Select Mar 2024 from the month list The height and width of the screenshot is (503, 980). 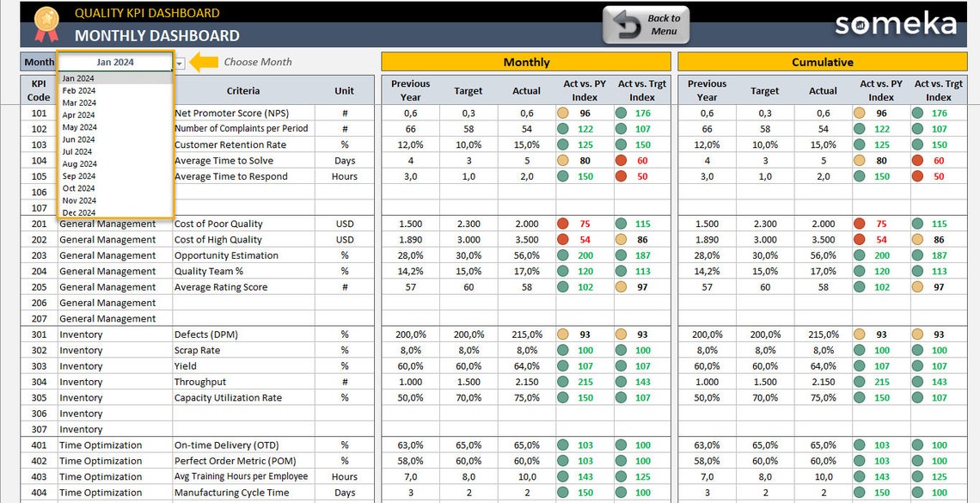point(79,102)
